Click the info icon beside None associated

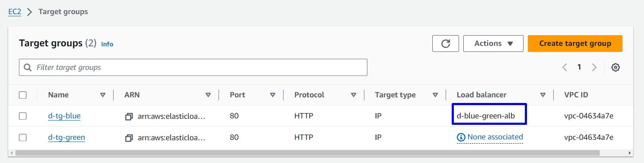(x=461, y=137)
